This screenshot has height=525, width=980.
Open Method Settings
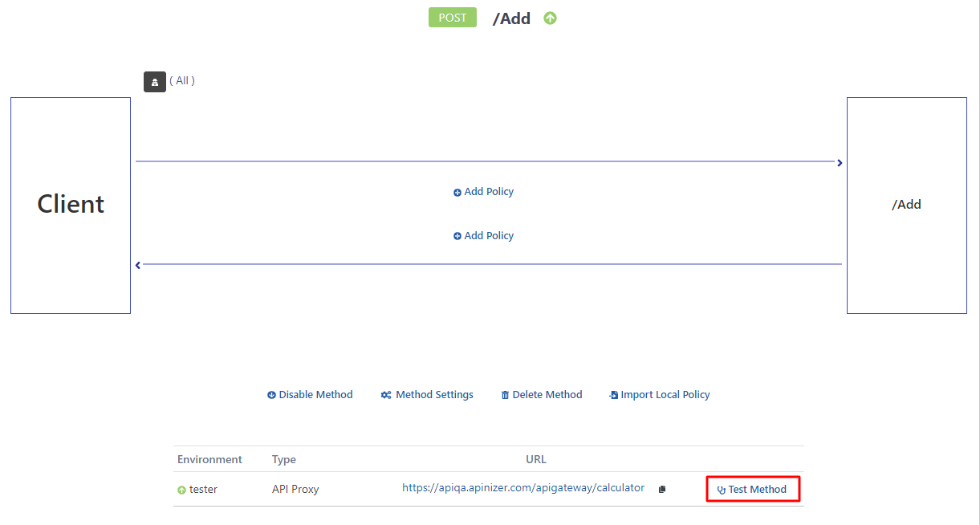(427, 395)
